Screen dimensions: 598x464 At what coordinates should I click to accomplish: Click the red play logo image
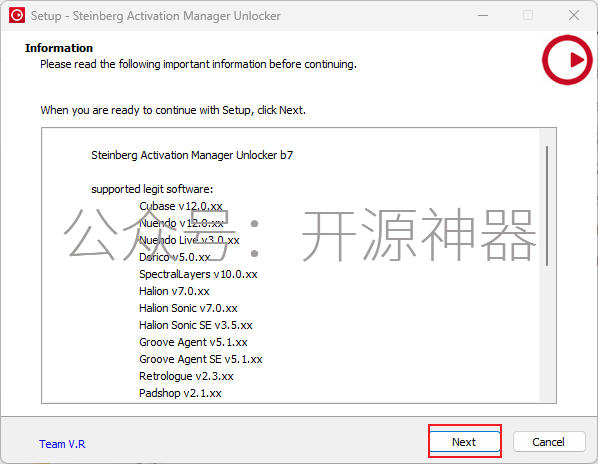[567, 60]
